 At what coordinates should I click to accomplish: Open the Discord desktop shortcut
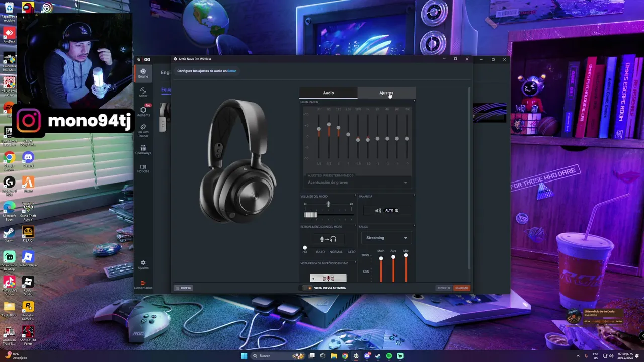pos(28,160)
